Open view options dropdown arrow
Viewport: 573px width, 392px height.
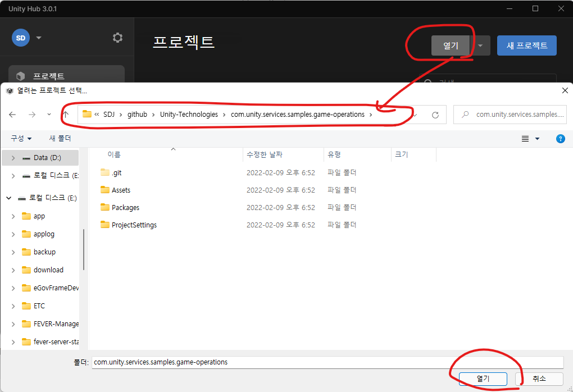(x=537, y=139)
